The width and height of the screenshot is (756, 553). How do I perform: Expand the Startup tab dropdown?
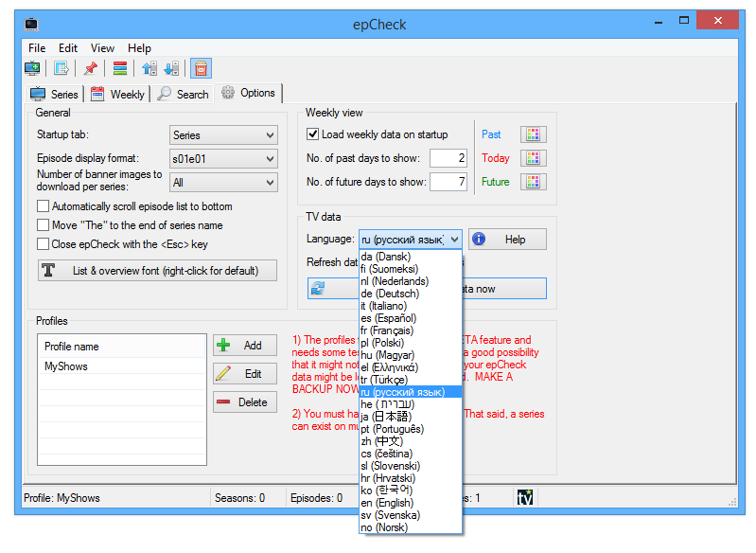pos(223,135)
